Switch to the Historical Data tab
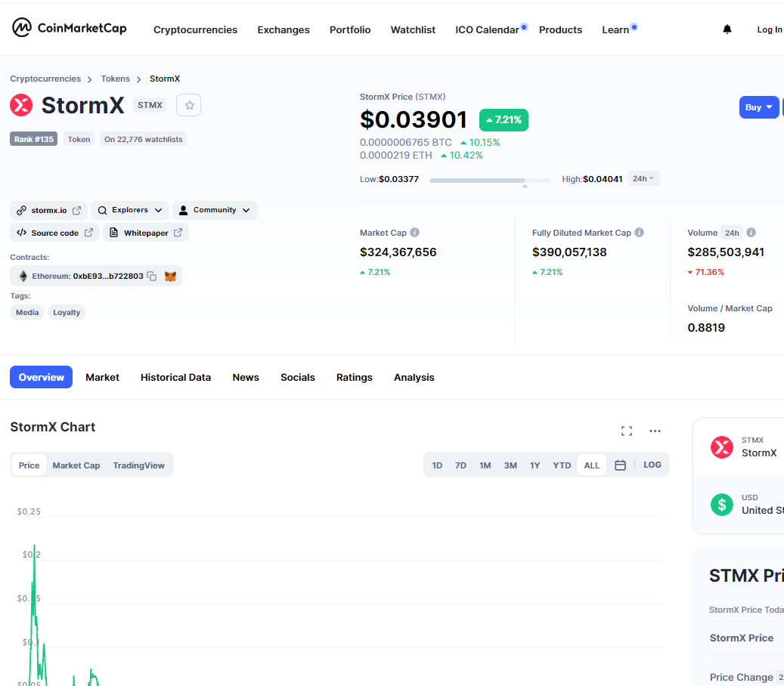Image resolution: width=784 pixels, height=686 pixels. pos(175,377)
